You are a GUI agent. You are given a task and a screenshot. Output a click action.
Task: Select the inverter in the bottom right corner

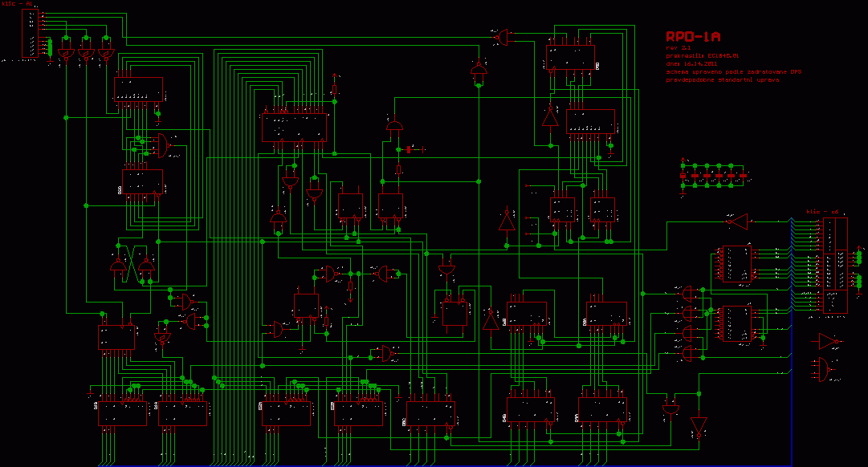point(699,424)
